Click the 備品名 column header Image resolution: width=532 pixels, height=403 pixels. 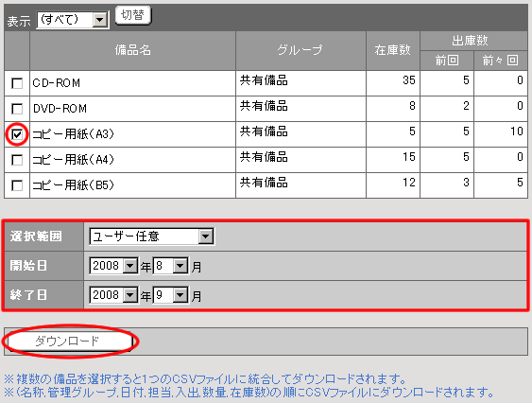[x=132, y=51]
